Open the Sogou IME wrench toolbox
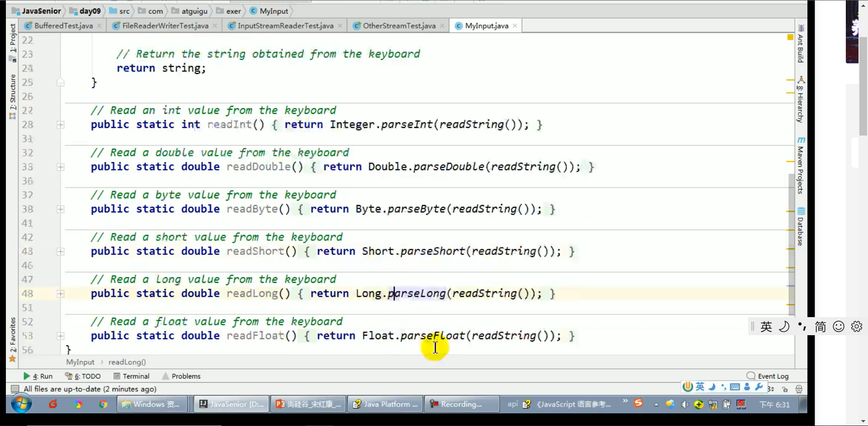This screenshot has height=426, width=868. click(759, 387)
